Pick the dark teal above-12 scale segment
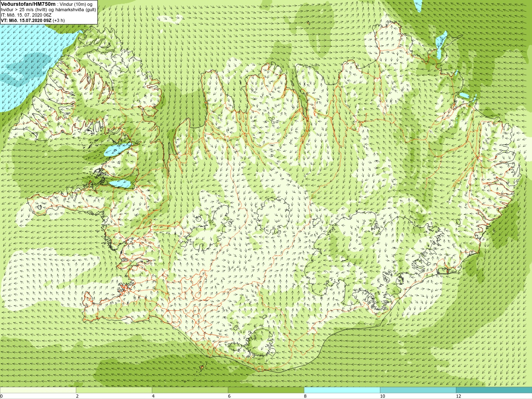The width and height of the screenshot is (532, 399). (494, 390)
